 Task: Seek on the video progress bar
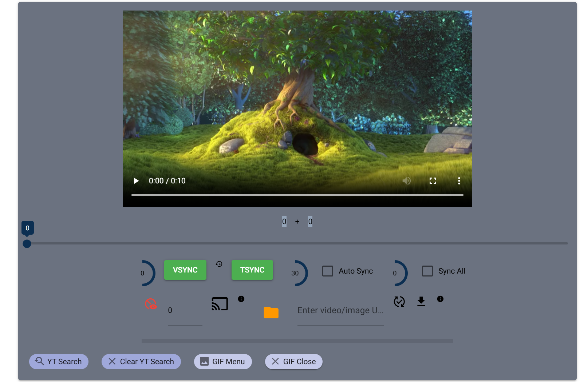(297, 195)
